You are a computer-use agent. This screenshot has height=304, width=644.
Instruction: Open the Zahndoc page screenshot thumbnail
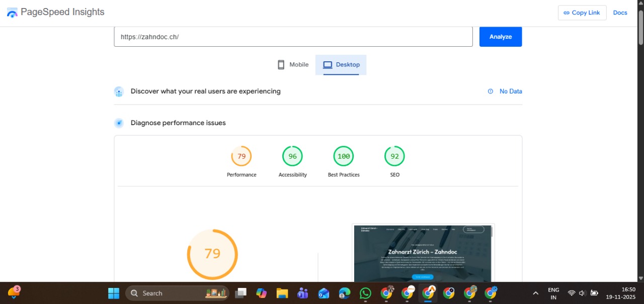(423, 253)
